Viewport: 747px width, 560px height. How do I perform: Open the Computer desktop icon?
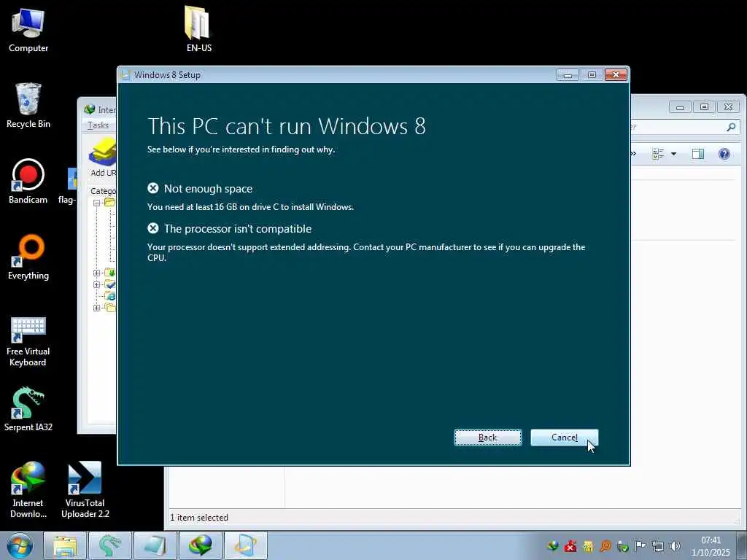coord(28,30)
